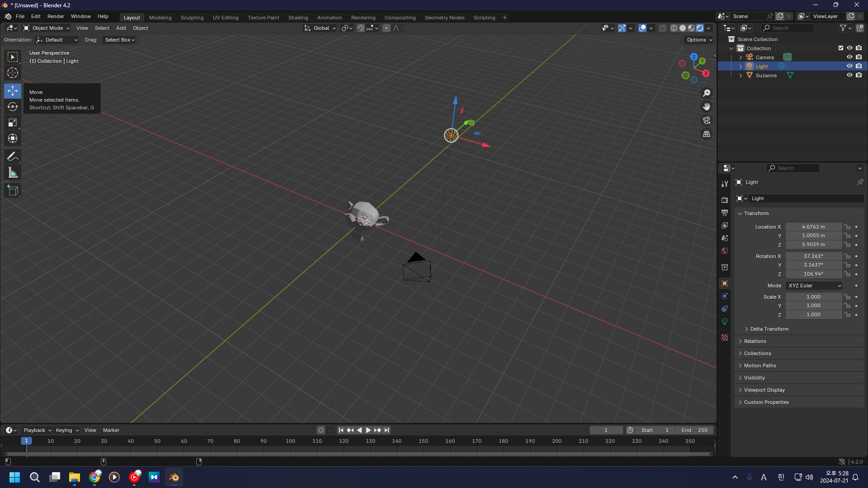868x488 pixels.
Task: Open the Object Data properties tab
Action: (725, 322)
